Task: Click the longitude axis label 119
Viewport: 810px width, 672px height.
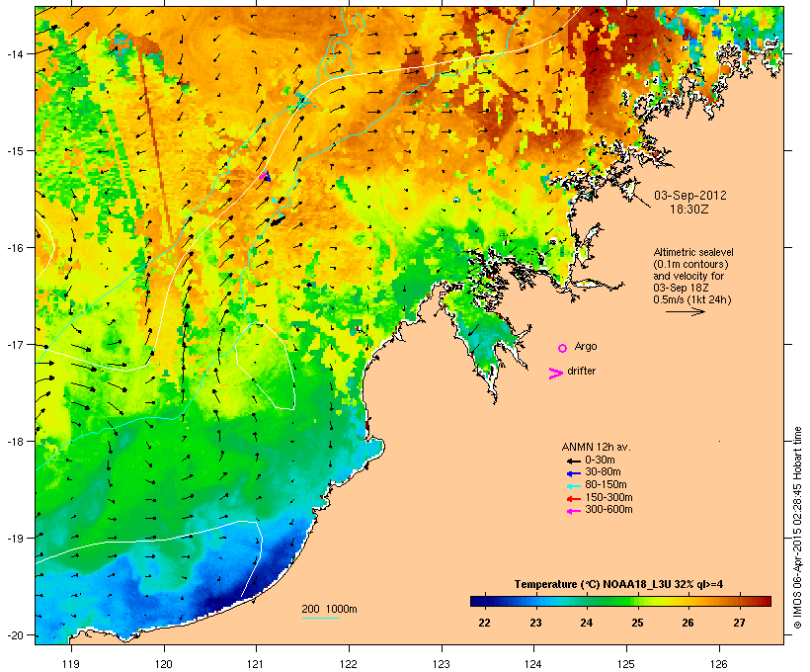Action: click(x=71, y=664)
